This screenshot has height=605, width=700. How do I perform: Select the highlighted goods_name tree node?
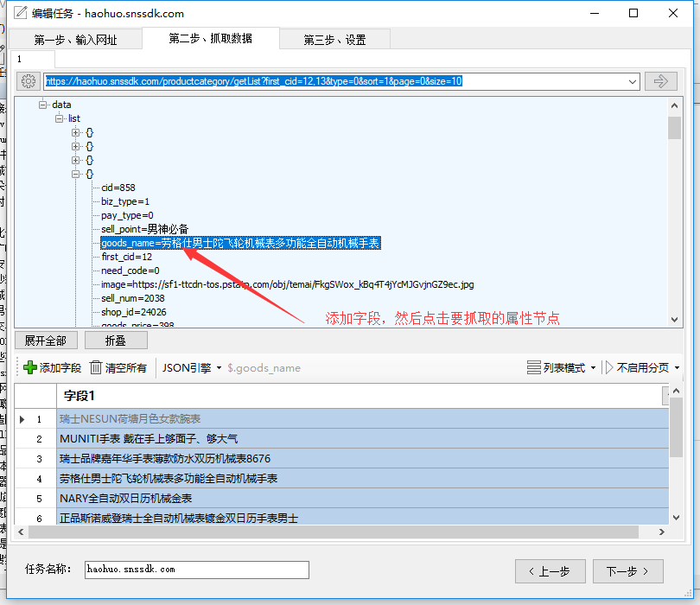point(240,243)
